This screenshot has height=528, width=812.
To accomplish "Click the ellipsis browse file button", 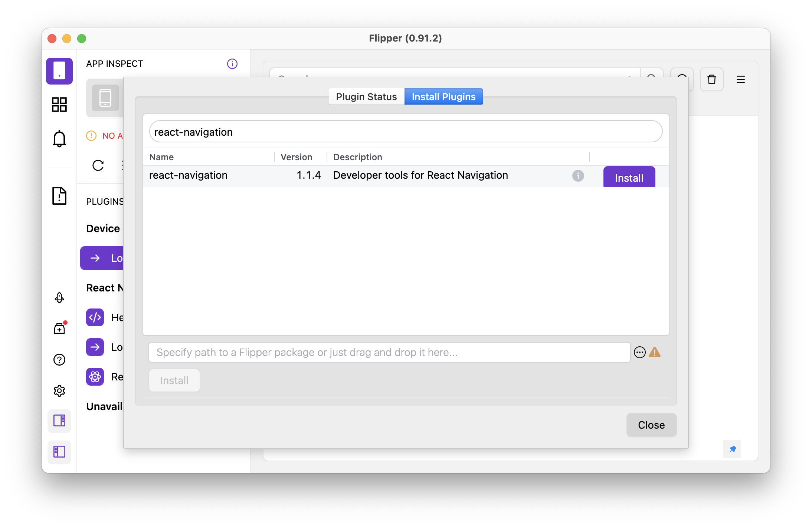I will click(639, 352).
